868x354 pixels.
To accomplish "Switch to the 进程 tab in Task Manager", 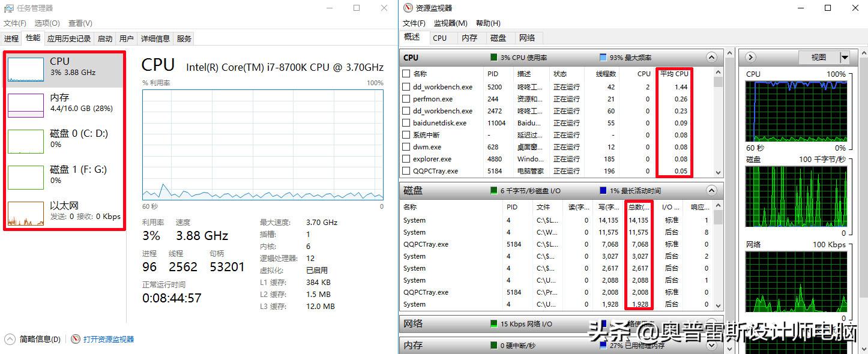I will 11,38.
